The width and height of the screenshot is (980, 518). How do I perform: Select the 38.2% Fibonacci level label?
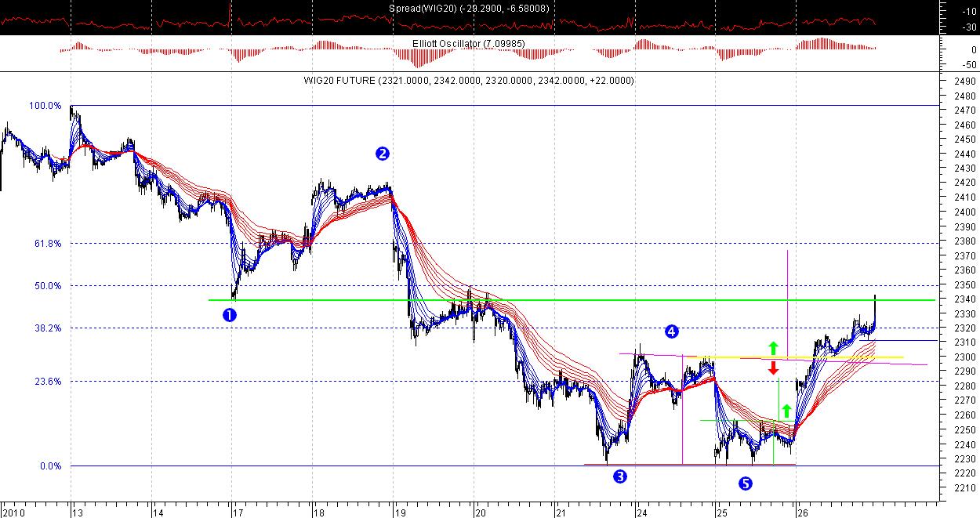coord(48,328)
